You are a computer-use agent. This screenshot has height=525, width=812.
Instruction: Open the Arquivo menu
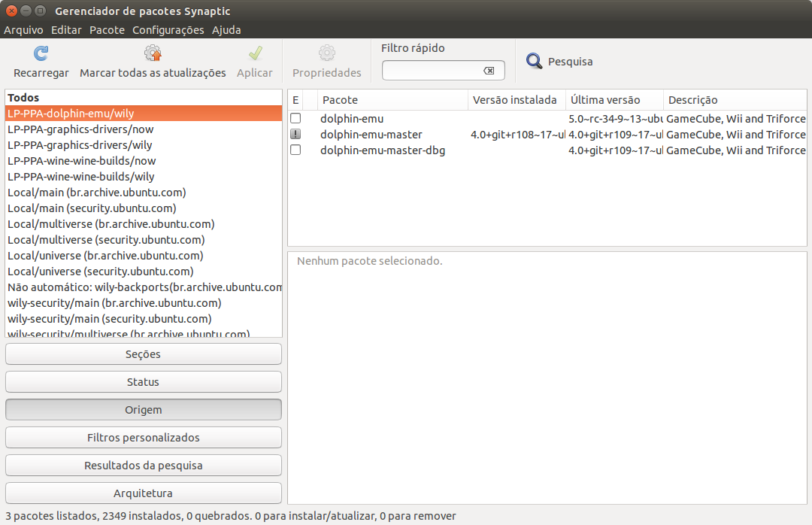(x=23, y=30)
